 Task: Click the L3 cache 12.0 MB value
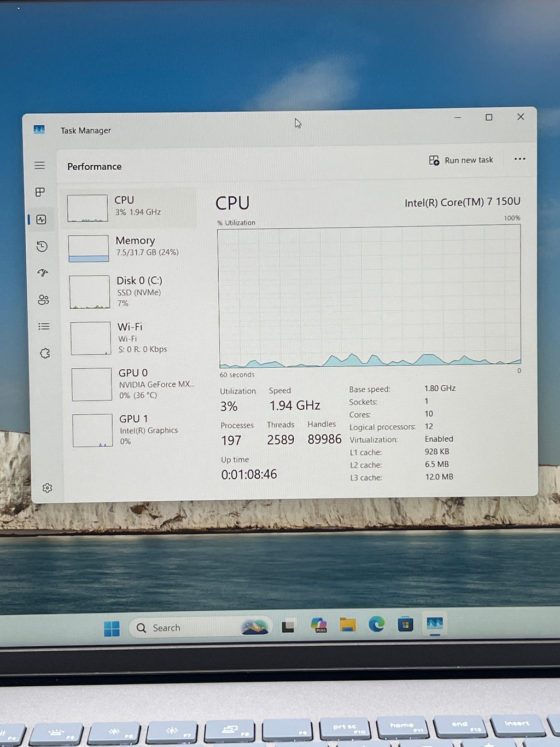[439, 477]
